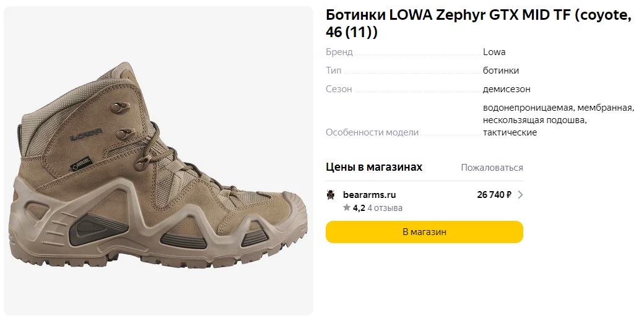The image size is (644, 326).
Task: Select the Lowa brand value
Action: pyautogui.click(x=494, y=52)
